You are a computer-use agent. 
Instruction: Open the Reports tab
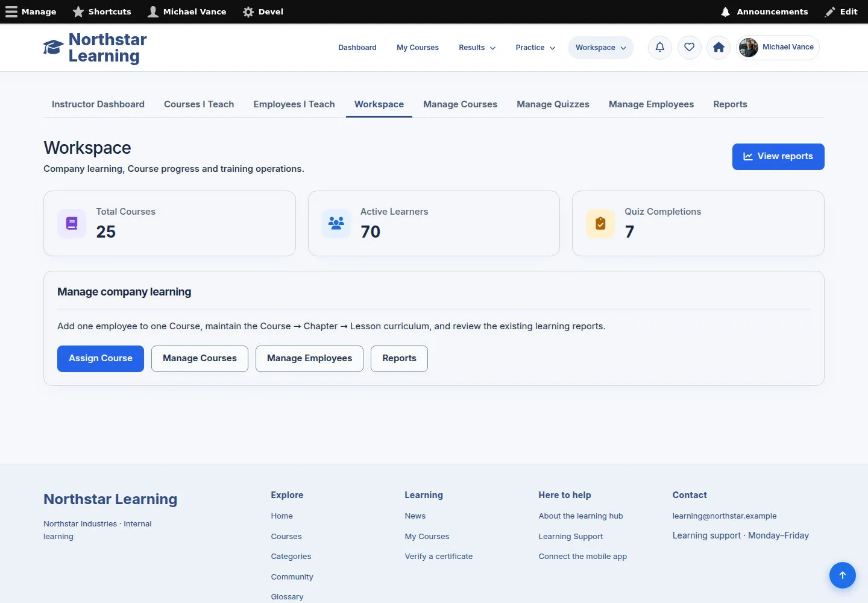tap(730, 104)
